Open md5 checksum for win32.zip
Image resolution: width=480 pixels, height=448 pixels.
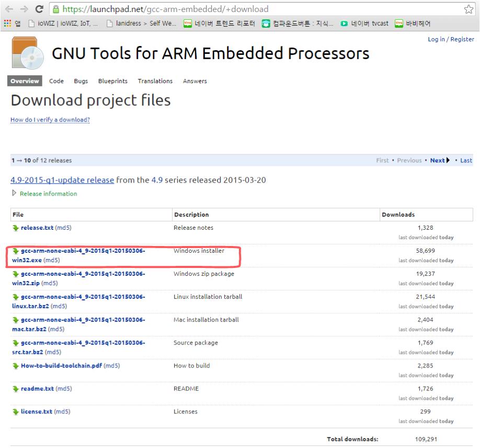pyautogui.click(x=50, y=283)
